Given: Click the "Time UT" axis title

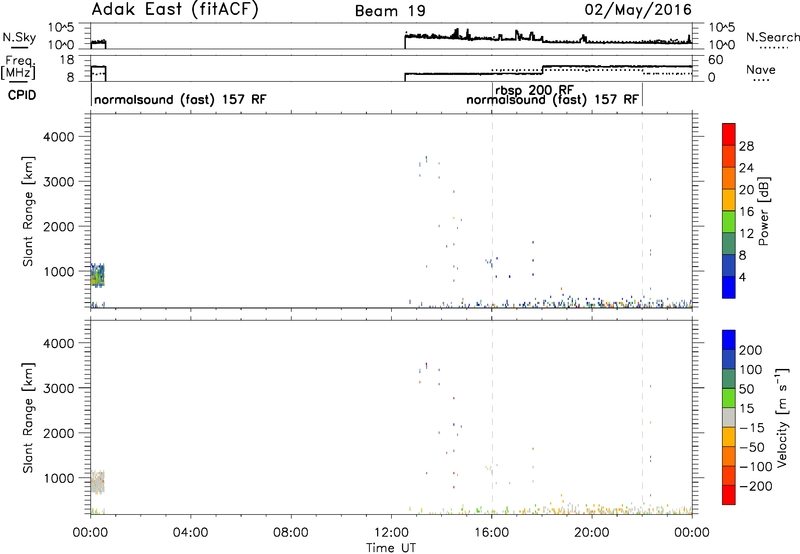Looking at the screenshot, I should [x=391, y=548].
